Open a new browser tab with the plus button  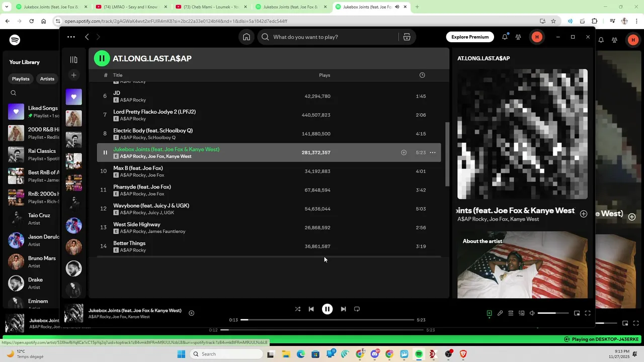pos(417,7)
